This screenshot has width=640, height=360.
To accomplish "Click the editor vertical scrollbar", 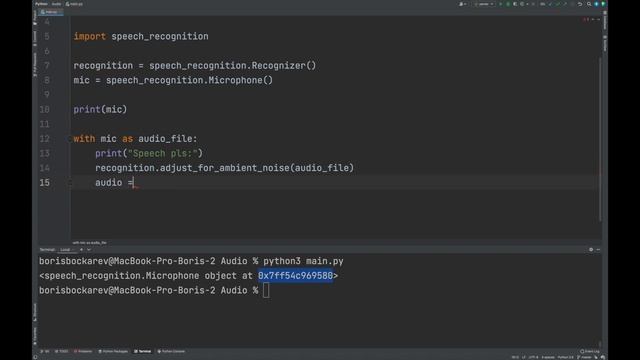I will point(600,139).
